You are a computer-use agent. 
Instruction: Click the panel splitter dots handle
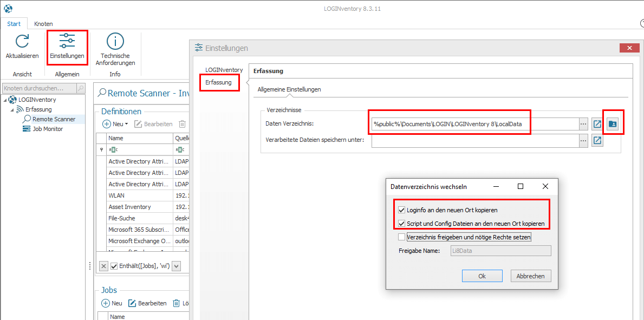click(90, 266)
